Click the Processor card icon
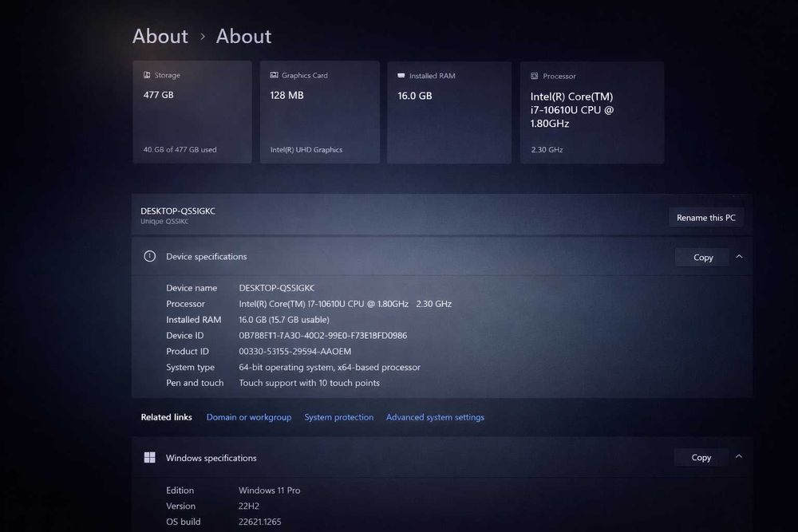The width and height of the screenshot is (798, 532). 535,76
